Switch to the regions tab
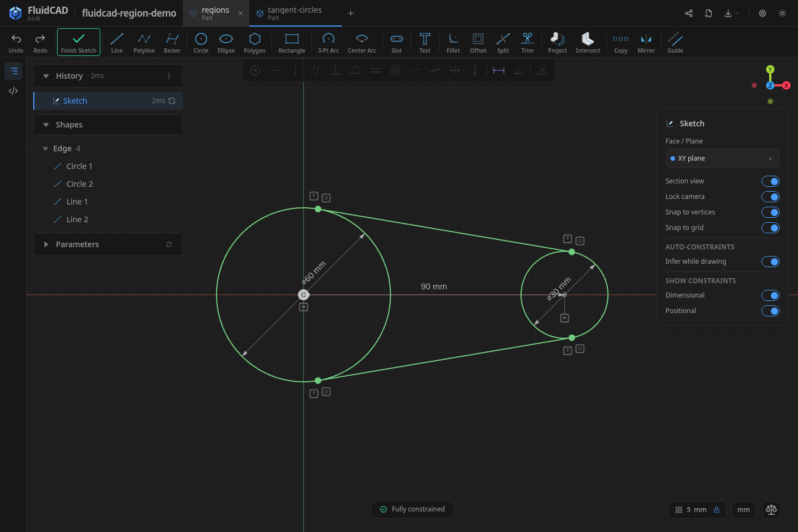This screenshot has height=532, width=798. (216, 13)
